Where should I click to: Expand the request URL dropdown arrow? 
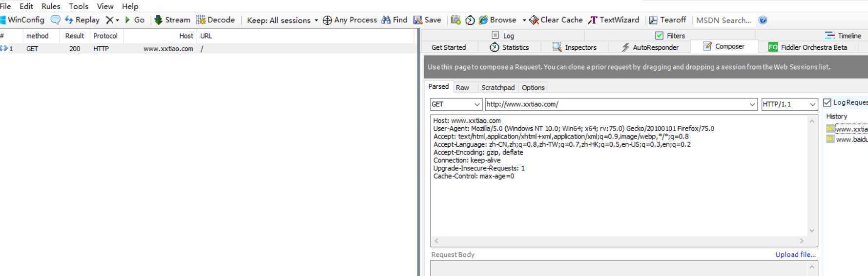click(x=752, y=104)
